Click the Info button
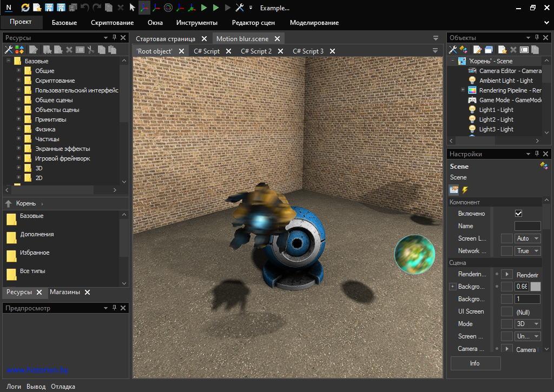Screen dimensions: 554x392 click(x=474, y=363)
